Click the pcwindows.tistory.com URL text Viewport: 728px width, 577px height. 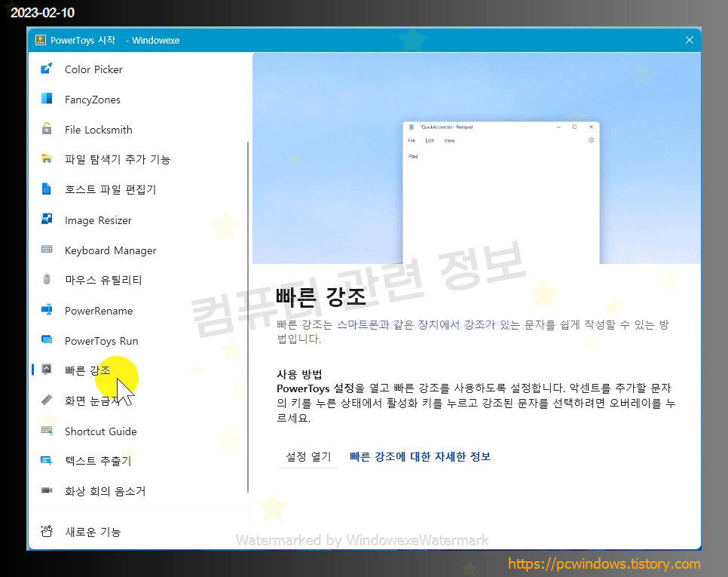(604, 563)
